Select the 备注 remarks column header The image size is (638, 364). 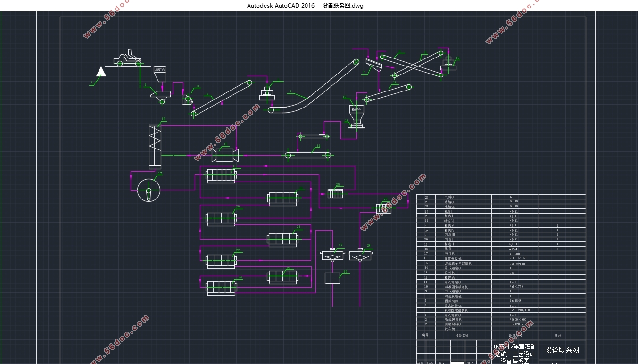[x=557, y=336]
